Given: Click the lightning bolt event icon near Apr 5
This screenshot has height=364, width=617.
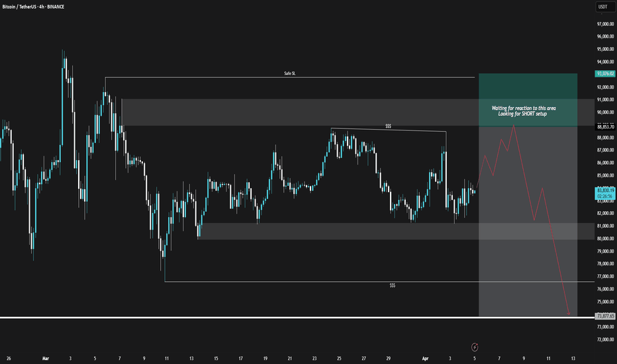Looking at the screenshot, I should point(475,347).
